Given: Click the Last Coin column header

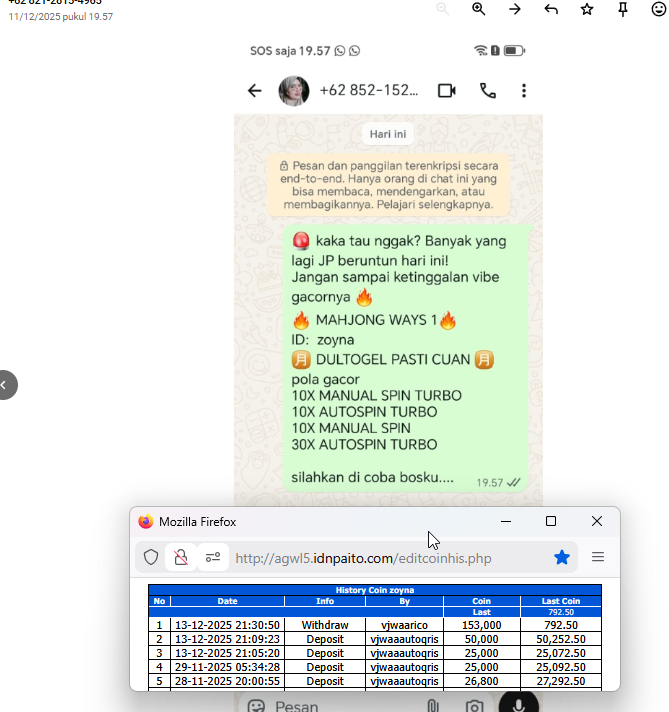Looking at the screenshot, I should point(561,601).
